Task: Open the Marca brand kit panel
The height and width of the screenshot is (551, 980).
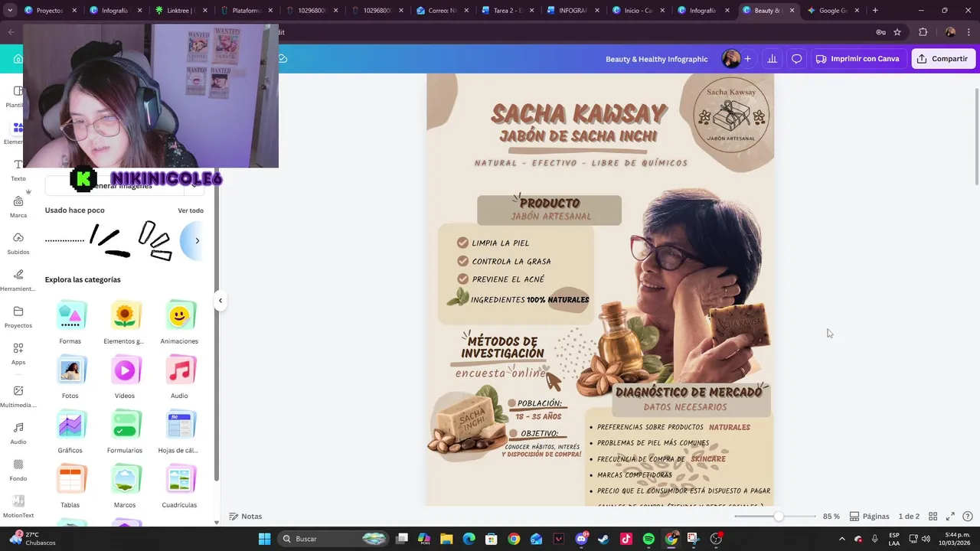Action: [18, 207]
